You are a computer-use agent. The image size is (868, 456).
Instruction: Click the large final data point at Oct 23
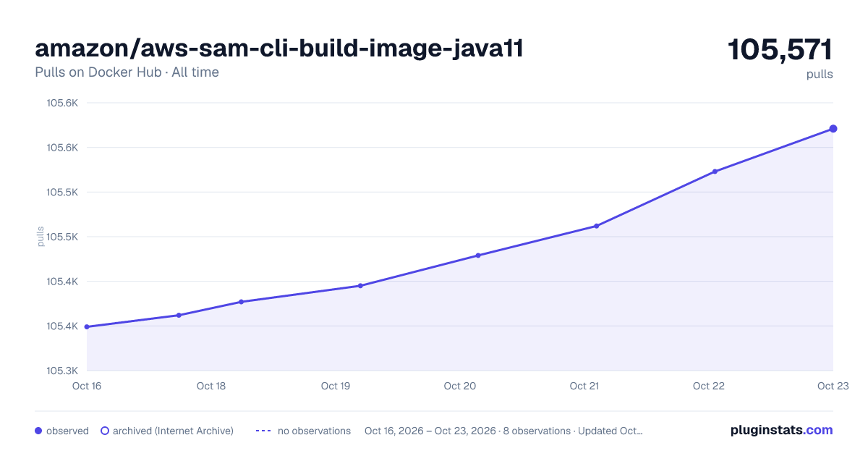(833, 129)
